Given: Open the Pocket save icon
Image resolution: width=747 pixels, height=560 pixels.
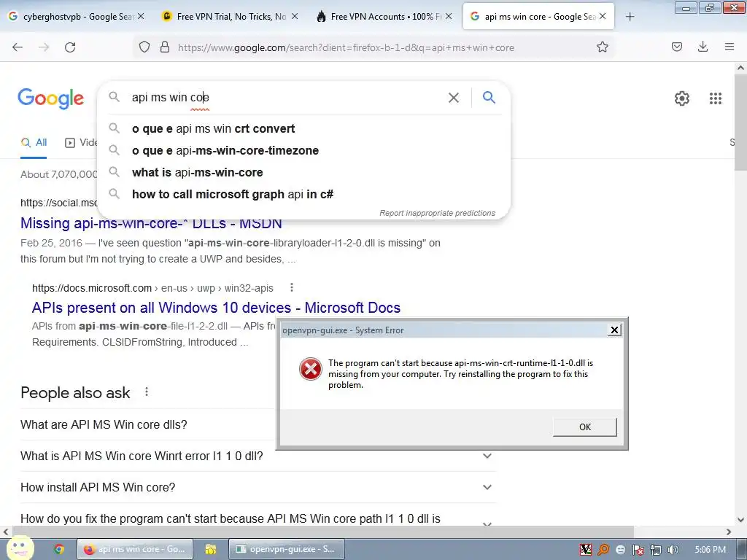Looking at the screenshot, I should [676, 47].
